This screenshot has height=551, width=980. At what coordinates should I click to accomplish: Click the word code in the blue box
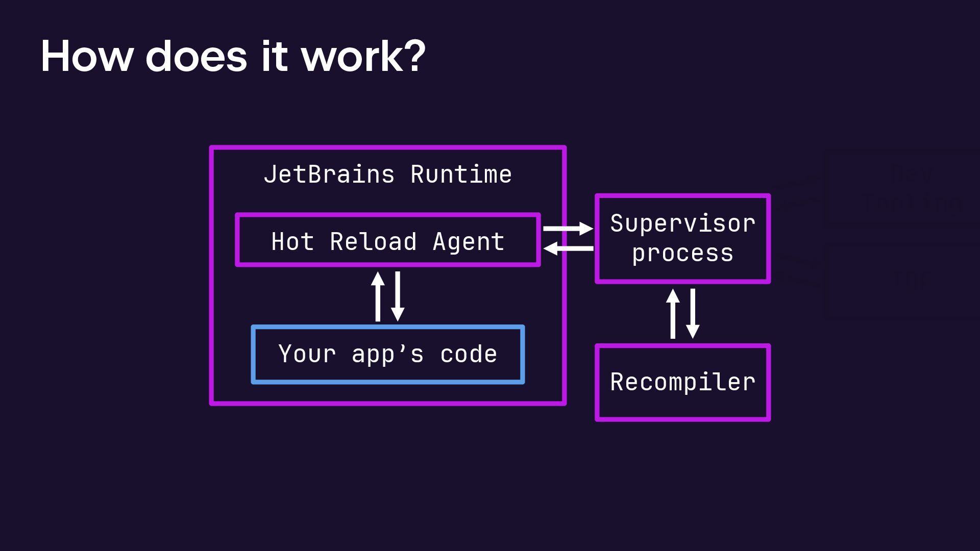[468, 354]
